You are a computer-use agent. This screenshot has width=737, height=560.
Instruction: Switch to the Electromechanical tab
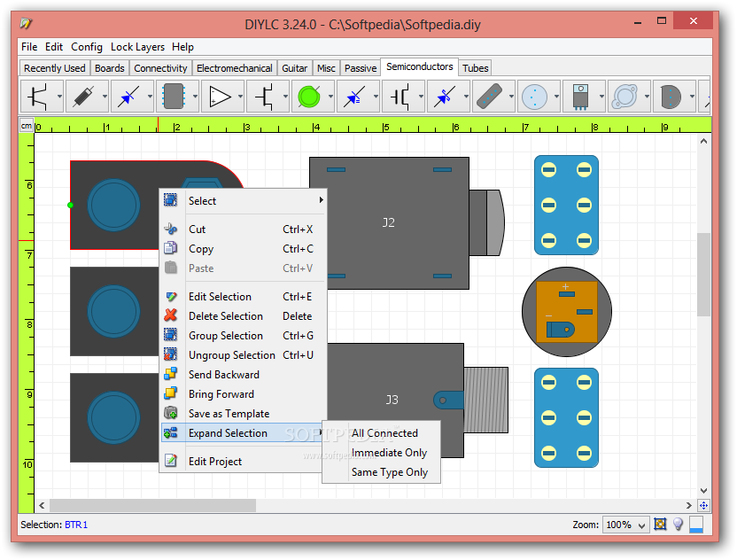[x=234, y=68]
